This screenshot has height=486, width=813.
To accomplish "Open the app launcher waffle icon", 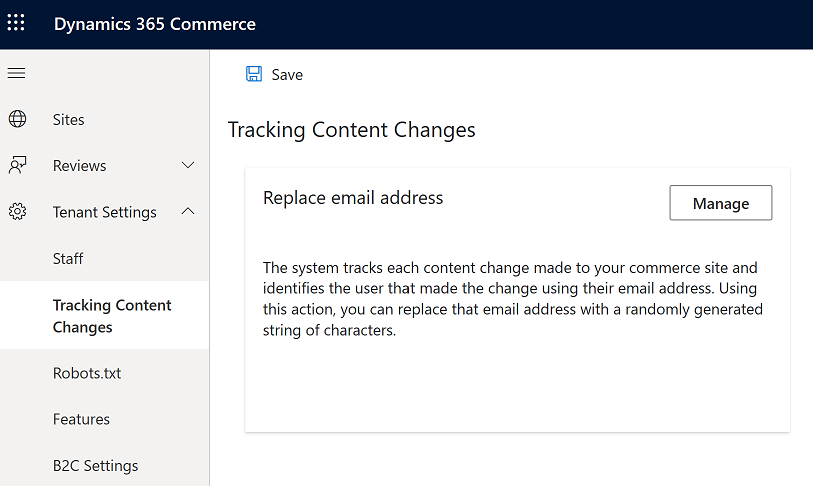I will click(17, 23).
